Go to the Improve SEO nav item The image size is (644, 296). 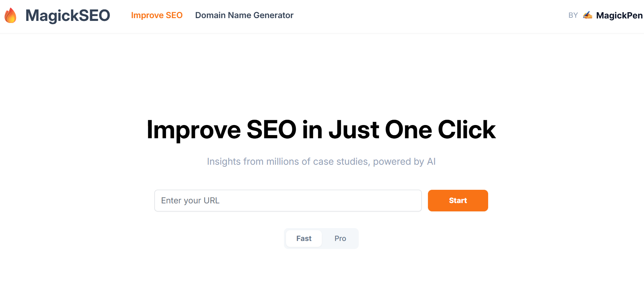[x=157, y=15]
